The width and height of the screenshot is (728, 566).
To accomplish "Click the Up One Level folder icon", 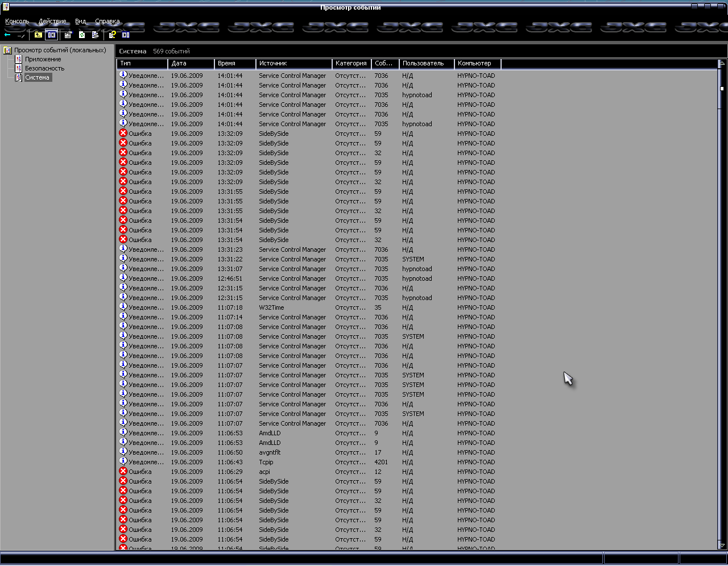I will click(x=38, y=35).
